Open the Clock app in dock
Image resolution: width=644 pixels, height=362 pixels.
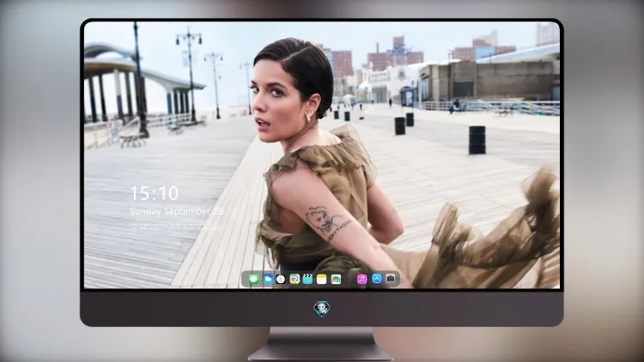(281, 280)
